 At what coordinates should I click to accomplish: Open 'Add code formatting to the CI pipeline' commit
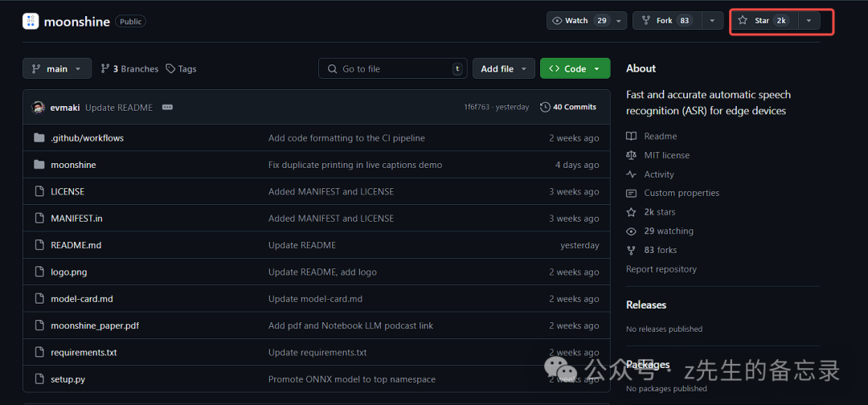(x=346, y=137)
